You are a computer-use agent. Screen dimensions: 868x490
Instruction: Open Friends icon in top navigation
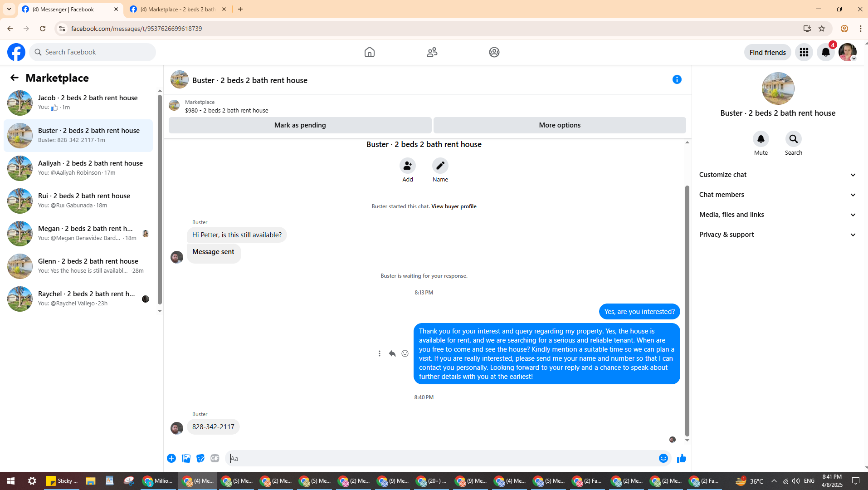[432, 52]
